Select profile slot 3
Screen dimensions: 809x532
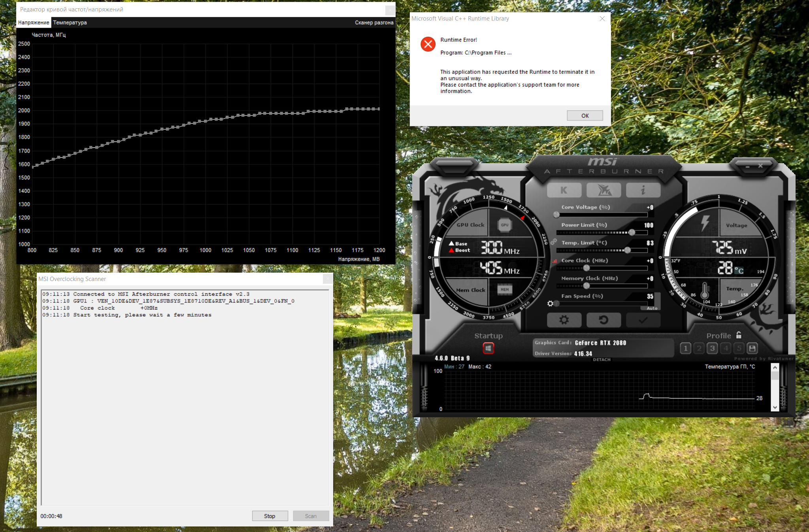712,348
